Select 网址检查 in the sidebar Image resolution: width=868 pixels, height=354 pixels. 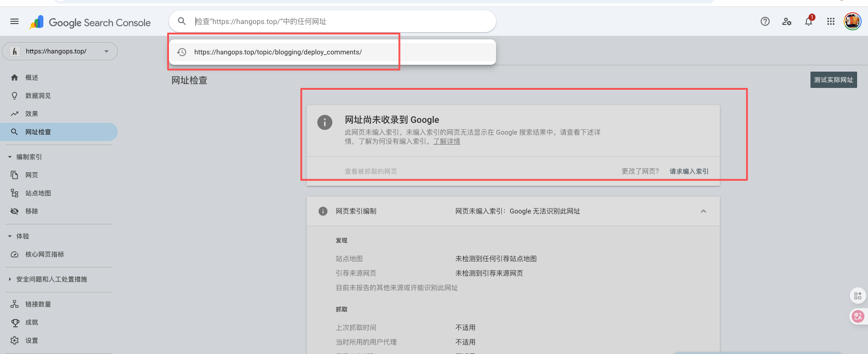[x=59, y=132]
